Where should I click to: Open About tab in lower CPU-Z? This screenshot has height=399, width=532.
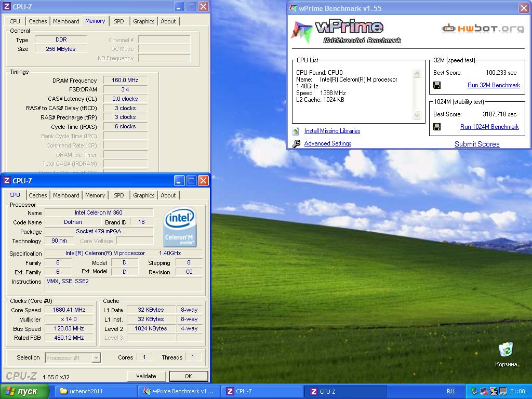click(x=168, y=195)
